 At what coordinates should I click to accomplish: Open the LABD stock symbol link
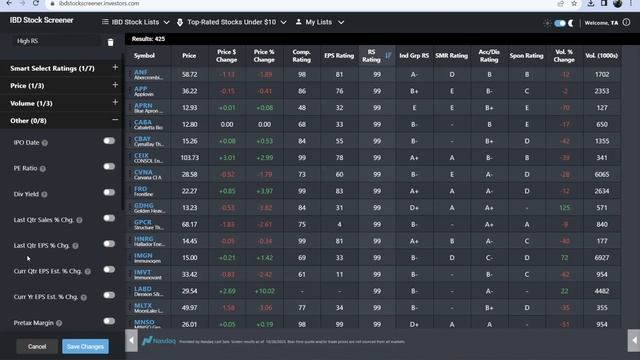143,289
